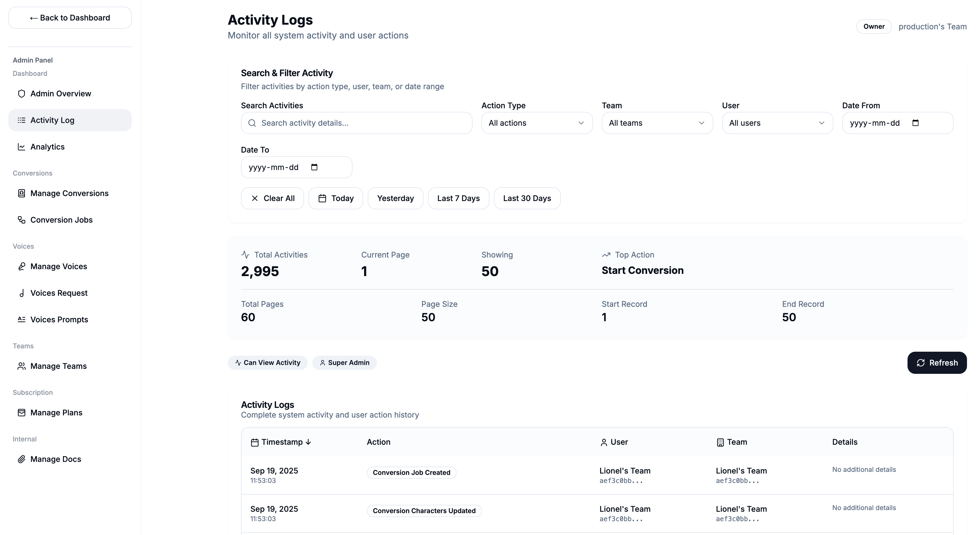The image size is (980, 535).
Task: Click the Voices Request music note icon
Action: point(21,293)
